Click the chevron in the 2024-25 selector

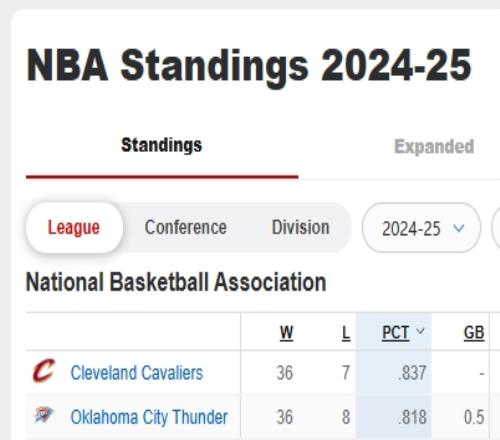point(459,228)
